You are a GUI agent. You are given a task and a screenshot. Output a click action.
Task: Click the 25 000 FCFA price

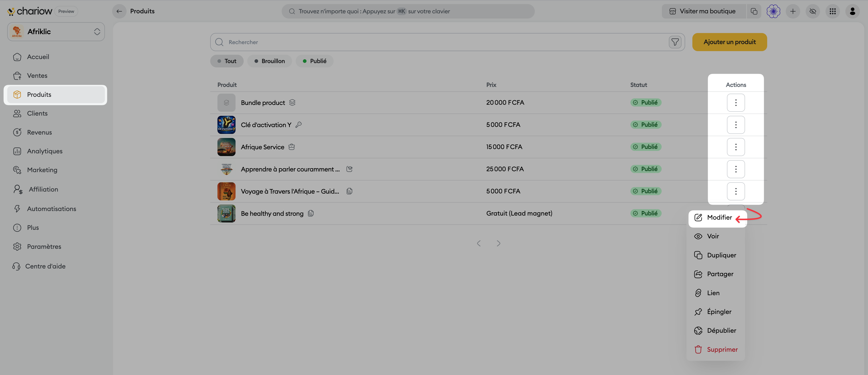(x=505, y=169)
